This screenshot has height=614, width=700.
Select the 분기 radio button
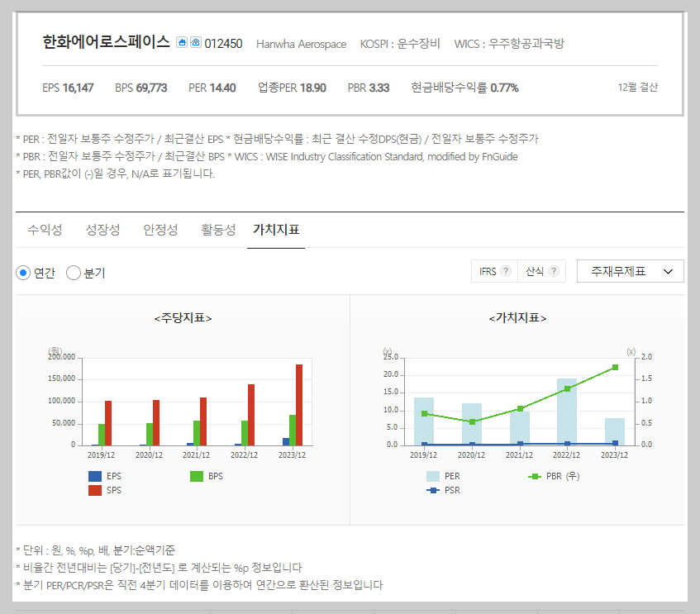pyautogui.click(x=74, y=273)
